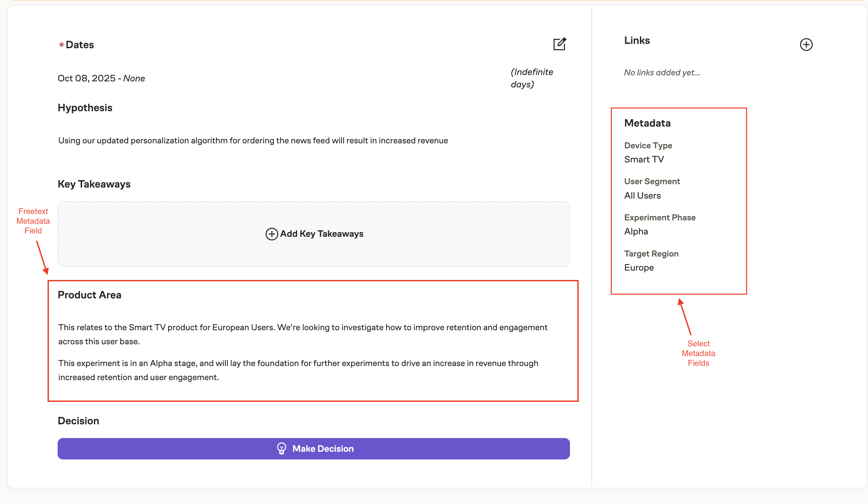The height and width of the screenshot is (503, 868).
Task: Click the edit pencil icon near Dates
Action: tap(560, 44)
